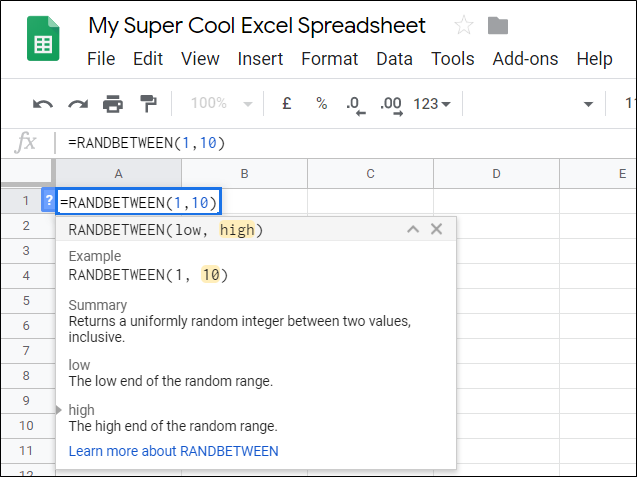Close the formula help tooltip
This screenshot has width=637, height=477.
click(x=436, y=230)
